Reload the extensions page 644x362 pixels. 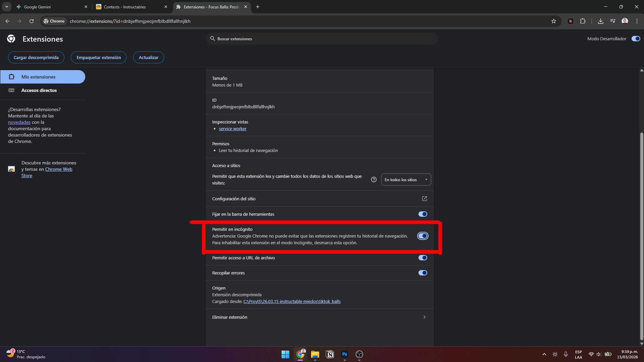(x=32, y=21)
